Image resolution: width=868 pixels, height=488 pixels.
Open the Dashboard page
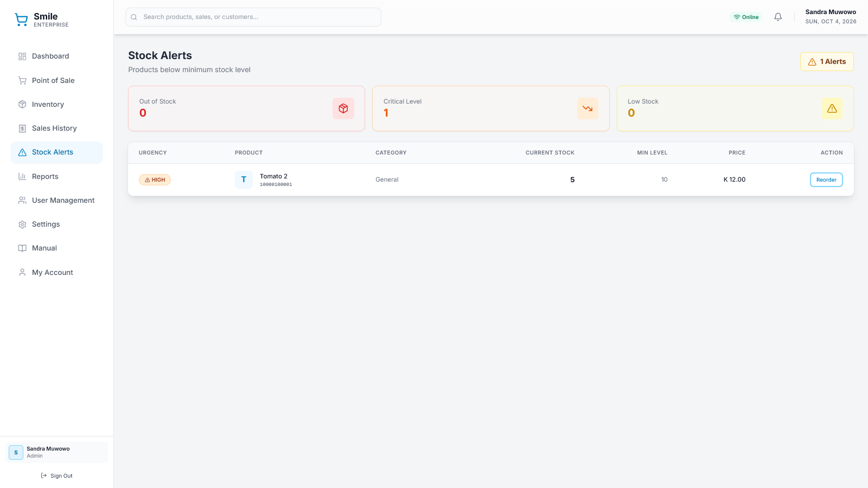click(56, 56)
